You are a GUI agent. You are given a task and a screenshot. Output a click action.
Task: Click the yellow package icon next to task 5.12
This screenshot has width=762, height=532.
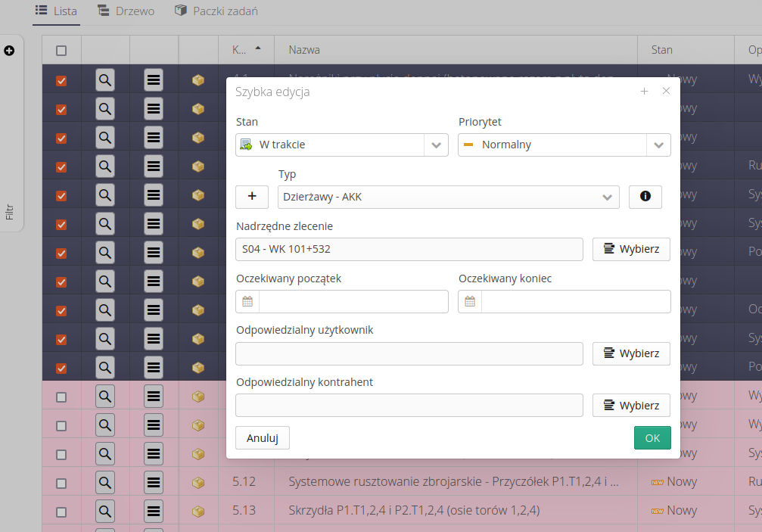[x=197, y=481]
